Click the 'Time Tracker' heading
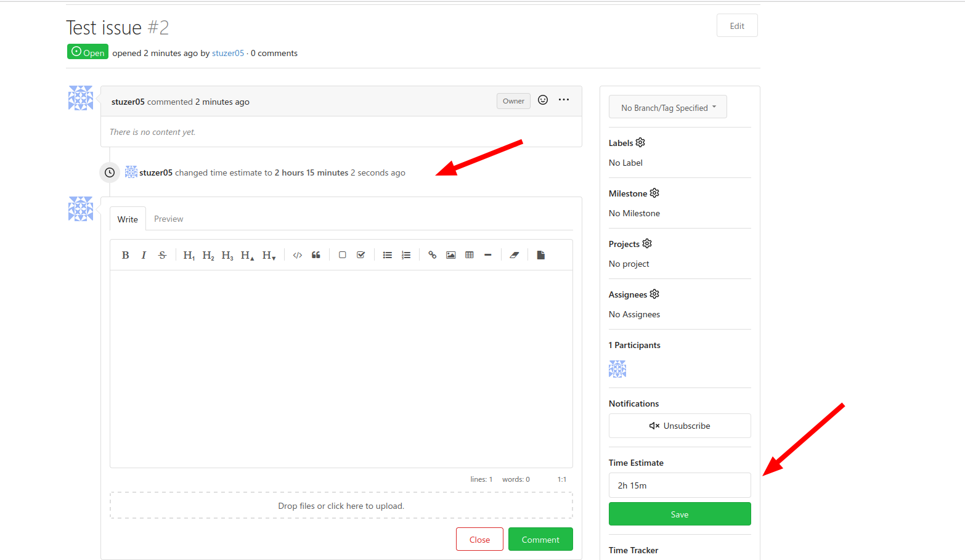 point(633,550)
